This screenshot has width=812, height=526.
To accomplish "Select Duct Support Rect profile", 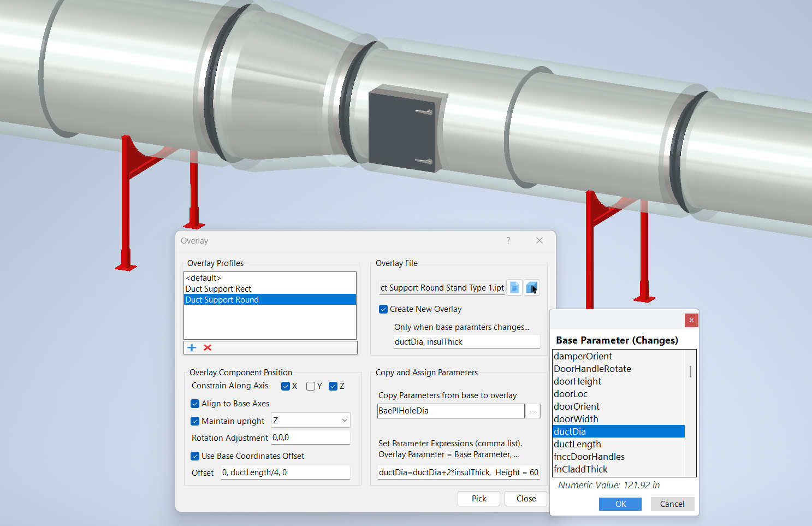I will tap(218, 289).
